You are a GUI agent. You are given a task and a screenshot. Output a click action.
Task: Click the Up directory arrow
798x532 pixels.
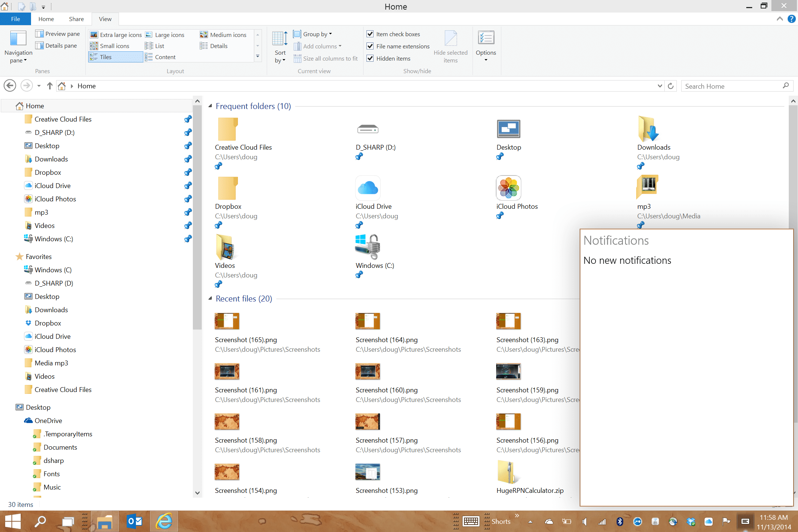[x=50, y=86]
